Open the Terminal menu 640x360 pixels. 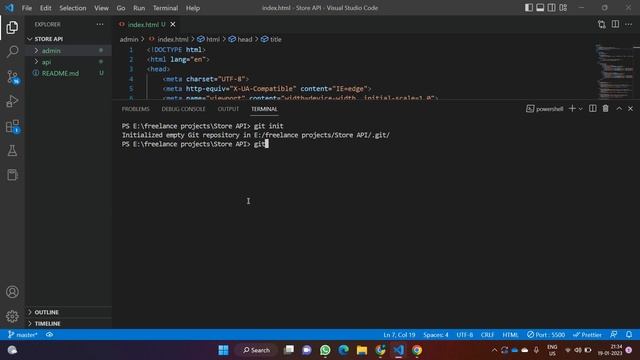(165, 8)
